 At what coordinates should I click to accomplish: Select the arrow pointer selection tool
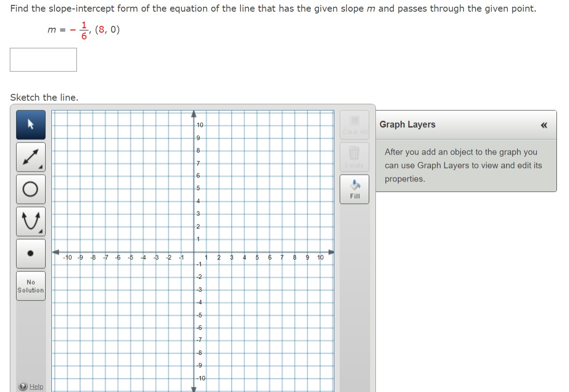30,125
